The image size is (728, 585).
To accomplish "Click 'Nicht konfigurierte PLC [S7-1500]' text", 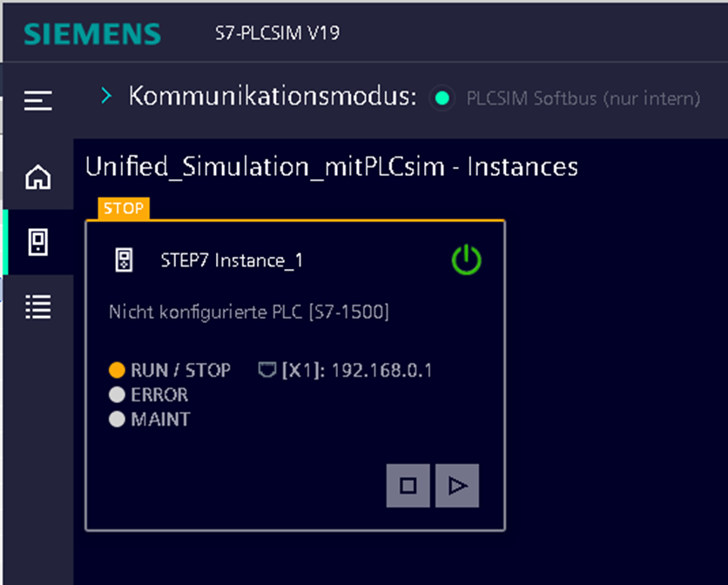I will coord(249,312).
